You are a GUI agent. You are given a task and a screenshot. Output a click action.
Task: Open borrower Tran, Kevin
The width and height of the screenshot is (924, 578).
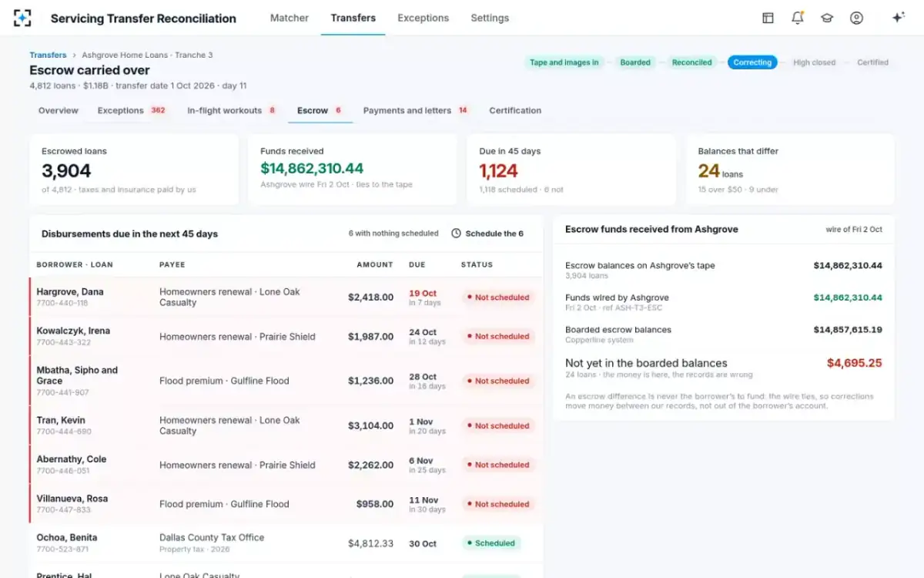pyautogui.click(x=61, y=420)
